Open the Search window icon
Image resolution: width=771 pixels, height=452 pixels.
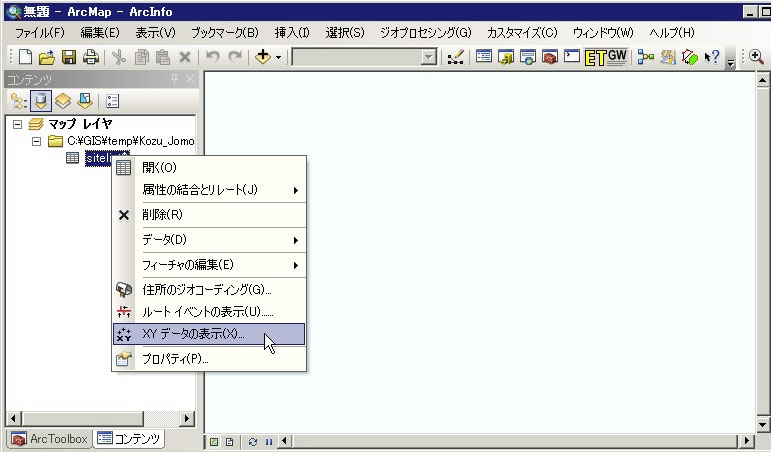point(528,57)
